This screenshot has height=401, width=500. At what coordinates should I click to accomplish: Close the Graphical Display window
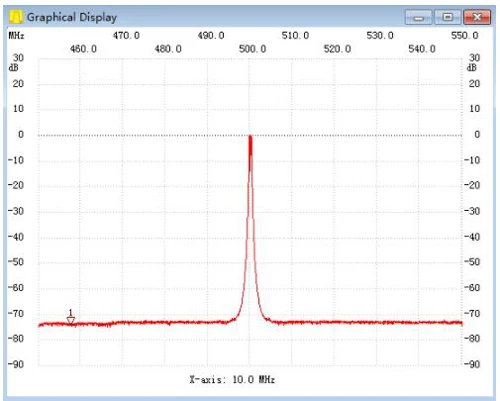click(477, 17)
